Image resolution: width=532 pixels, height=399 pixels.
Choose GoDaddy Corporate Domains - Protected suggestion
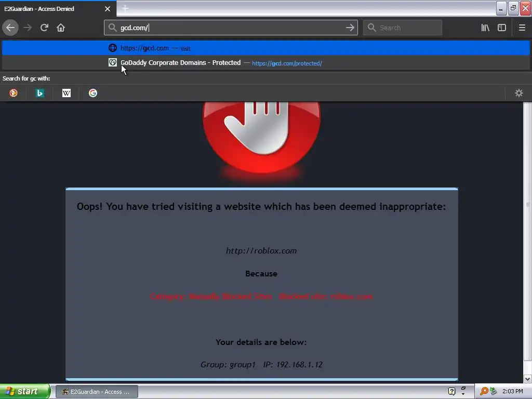(266, 63)
